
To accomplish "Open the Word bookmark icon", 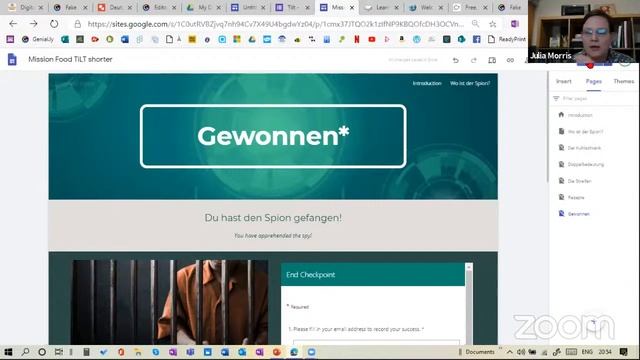I will point(124,39).
